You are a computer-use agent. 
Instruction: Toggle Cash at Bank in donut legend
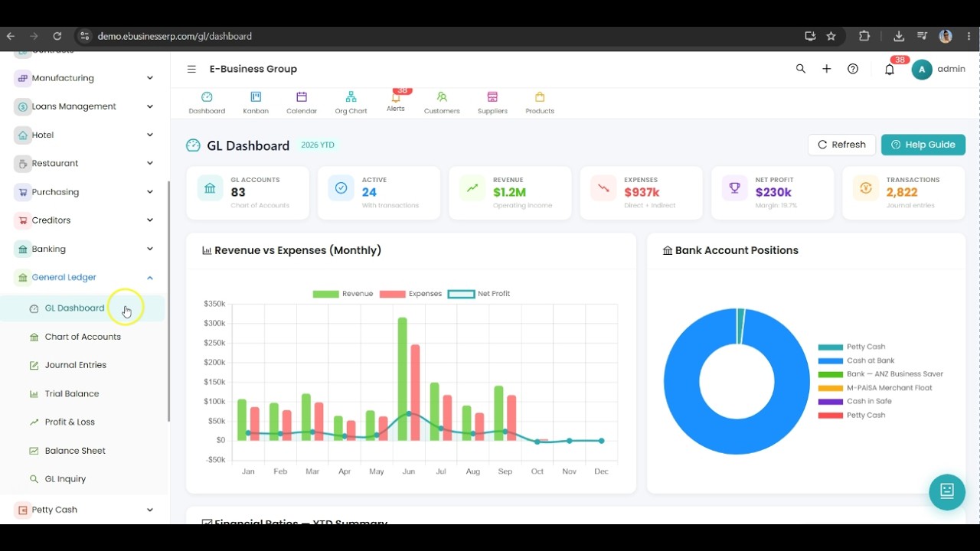[857, 360]
